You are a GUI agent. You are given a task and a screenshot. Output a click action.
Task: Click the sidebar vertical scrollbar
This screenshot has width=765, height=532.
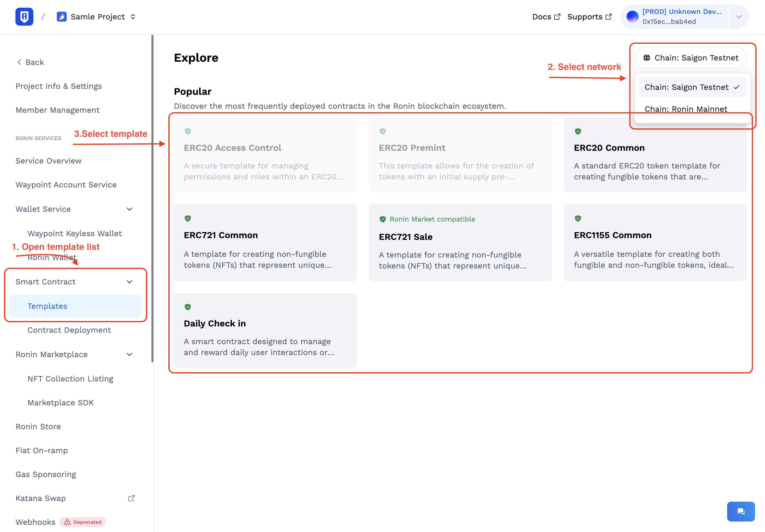tap(152, 198)
